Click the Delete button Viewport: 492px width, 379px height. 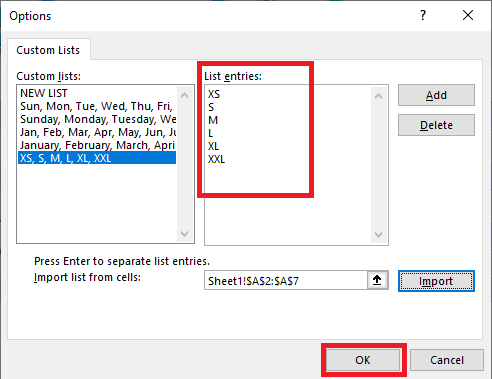point(436,125)
